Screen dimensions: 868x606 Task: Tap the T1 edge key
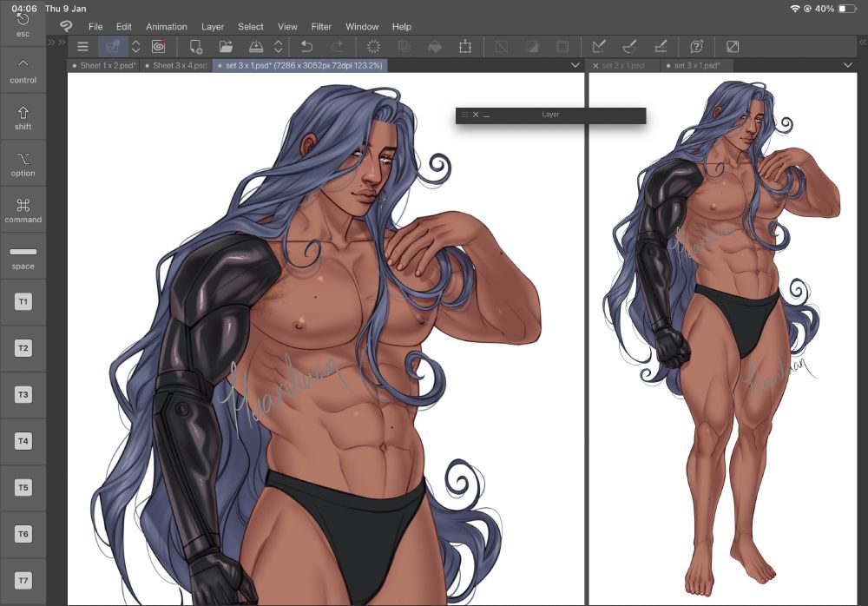coord(23,302)
